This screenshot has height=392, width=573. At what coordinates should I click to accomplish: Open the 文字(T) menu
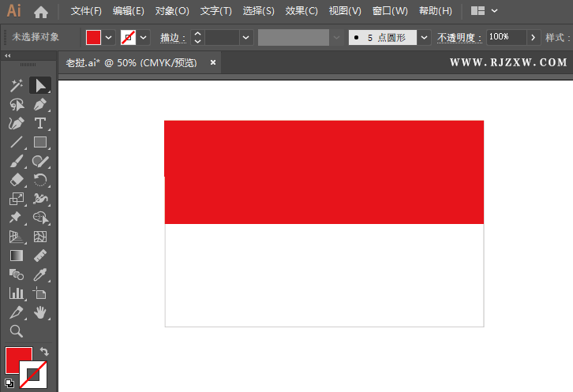[215, 11]
